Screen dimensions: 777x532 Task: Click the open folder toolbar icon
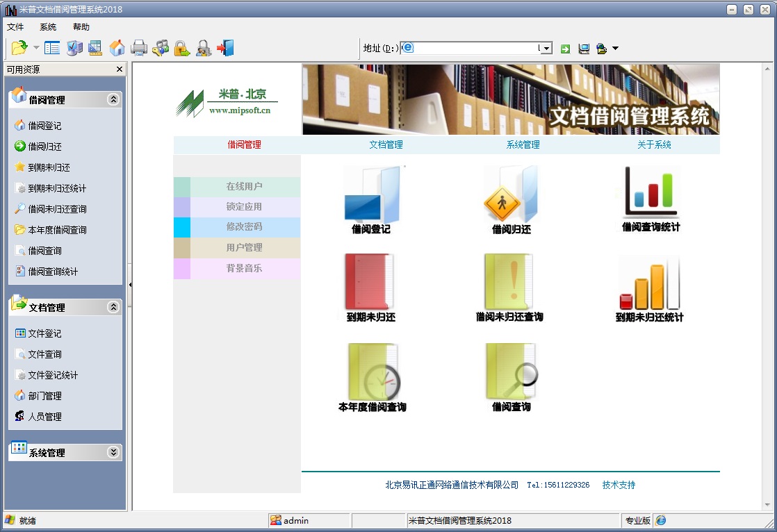coord(19,48)
